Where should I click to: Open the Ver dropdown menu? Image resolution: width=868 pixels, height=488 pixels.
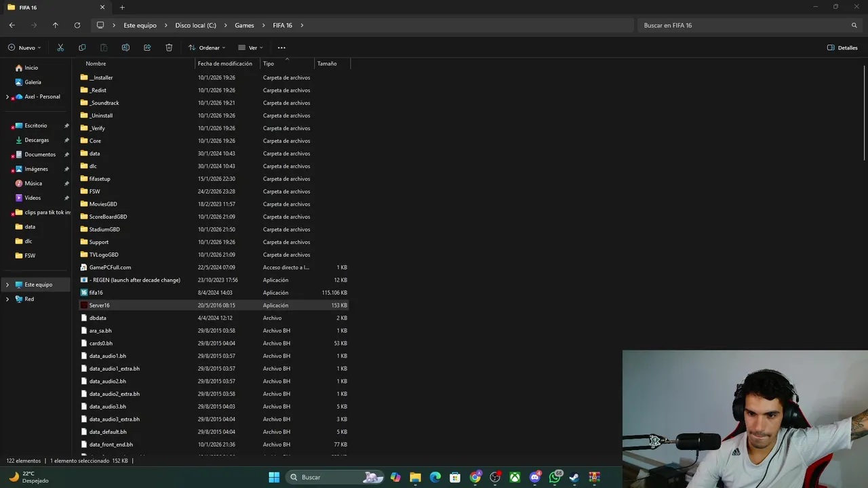[250, 47]
